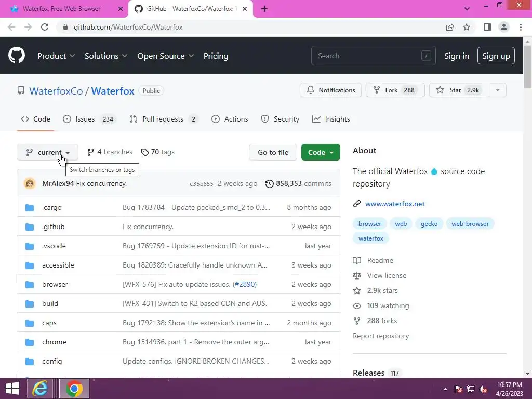The image size is (532, 399).
Task: Close the GitHub WaterfoxCo tab
Action: 245,9
